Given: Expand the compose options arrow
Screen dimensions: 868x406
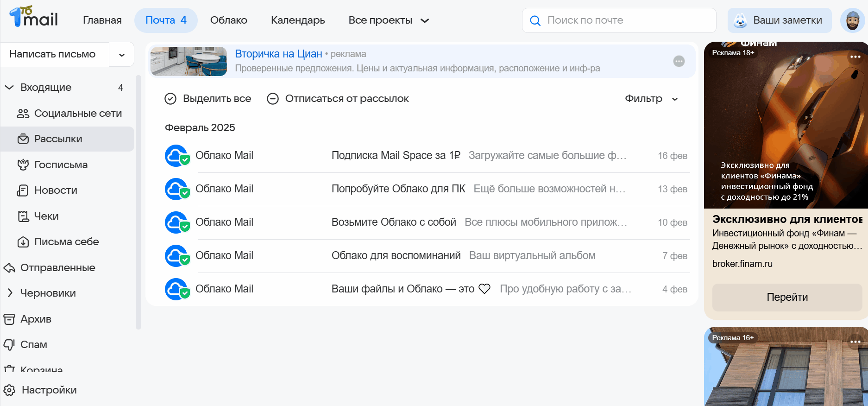Looking at the screenshot, I should pos(122,55).
